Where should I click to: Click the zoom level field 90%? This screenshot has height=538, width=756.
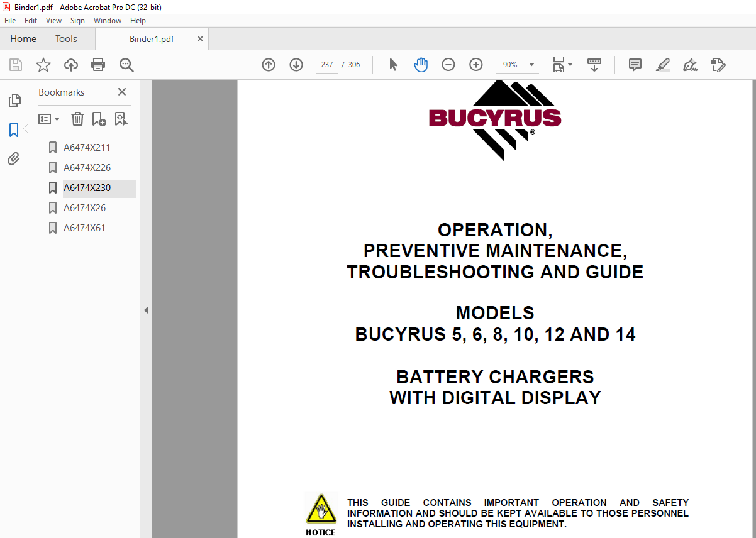(510, 65)
